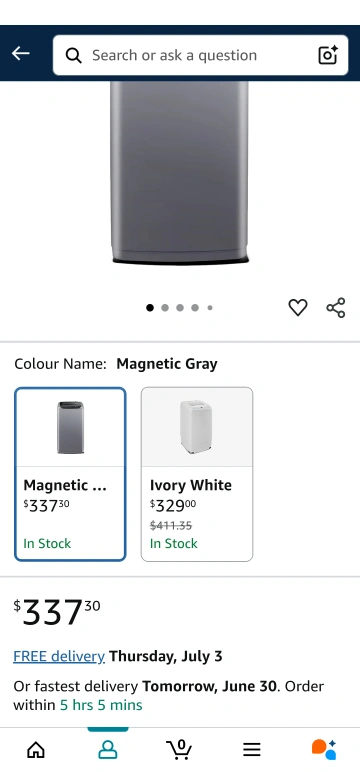Image resolution: width=360 pixels, height=772 pixels.
Task: Focus the Search or ask a question field
Action: coord(200,55)
